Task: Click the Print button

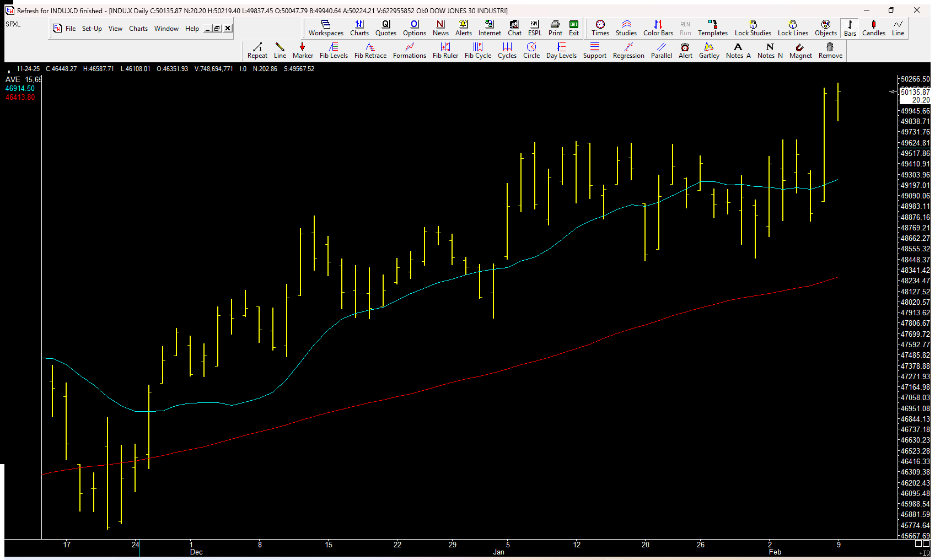Action: click(x=555, y=28)
